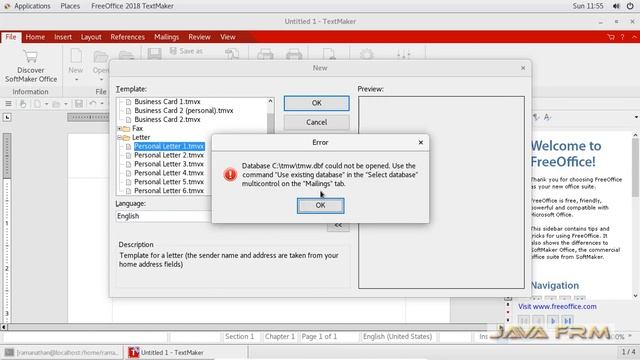
Task: Select Personal Letter 3.tmvx template
Action: [x=169, y=164]
